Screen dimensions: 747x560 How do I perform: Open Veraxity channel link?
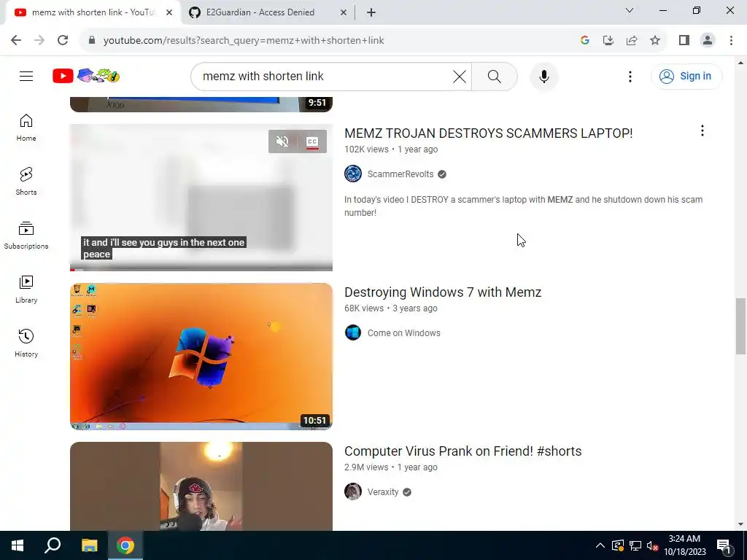point(382,492)
